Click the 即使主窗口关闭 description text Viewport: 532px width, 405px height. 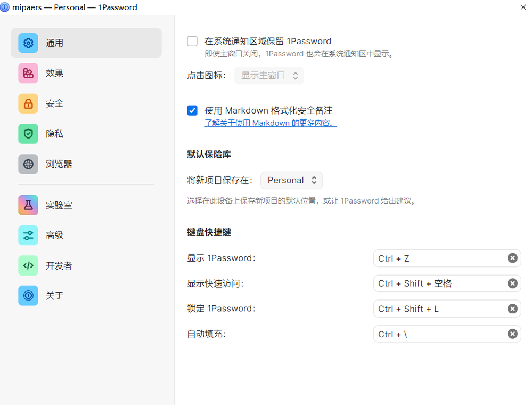pos(299,54)
